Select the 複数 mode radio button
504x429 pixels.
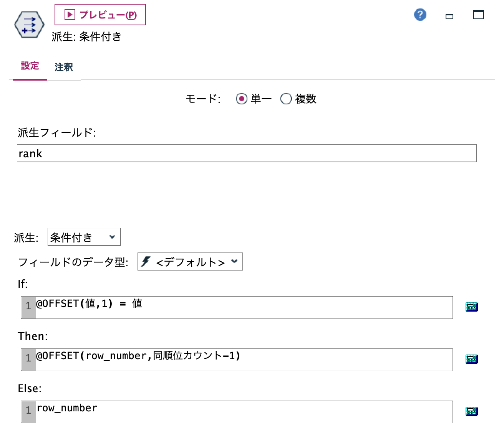(x=286, y=99)
